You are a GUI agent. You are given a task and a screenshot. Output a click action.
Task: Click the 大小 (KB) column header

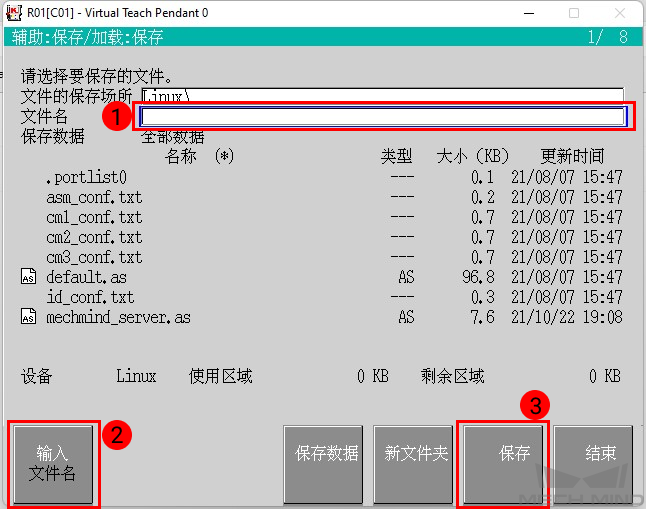point(473,156)
